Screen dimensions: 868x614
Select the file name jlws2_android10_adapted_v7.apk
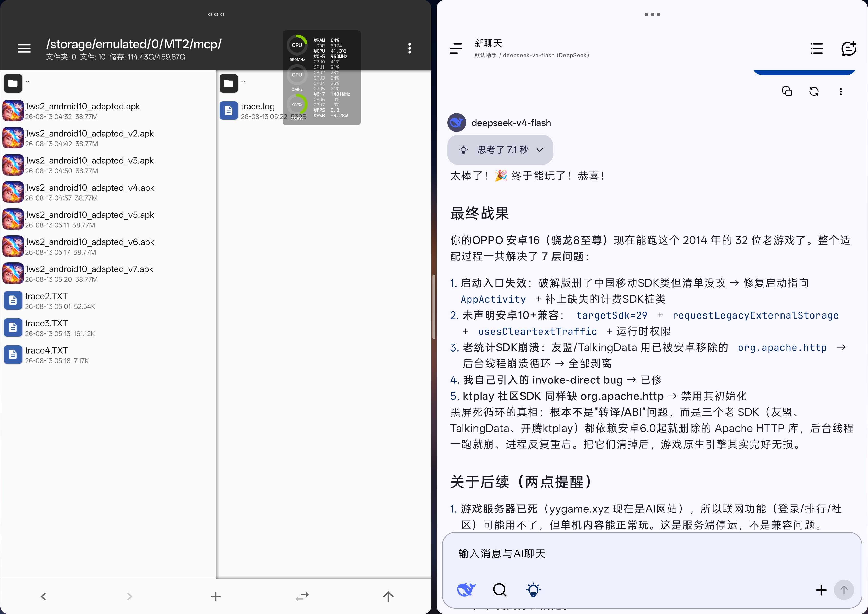(89, 269)
